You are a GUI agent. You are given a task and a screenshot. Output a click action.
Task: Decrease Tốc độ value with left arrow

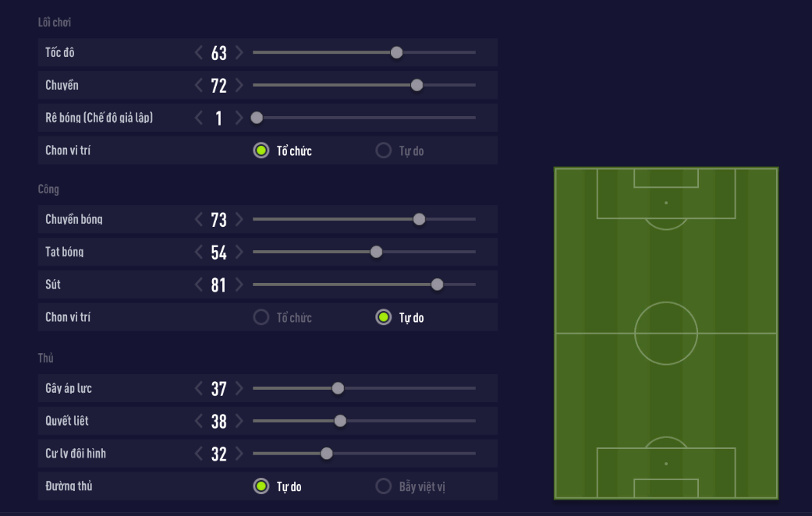pyautogui.click(x=199, y=52)
